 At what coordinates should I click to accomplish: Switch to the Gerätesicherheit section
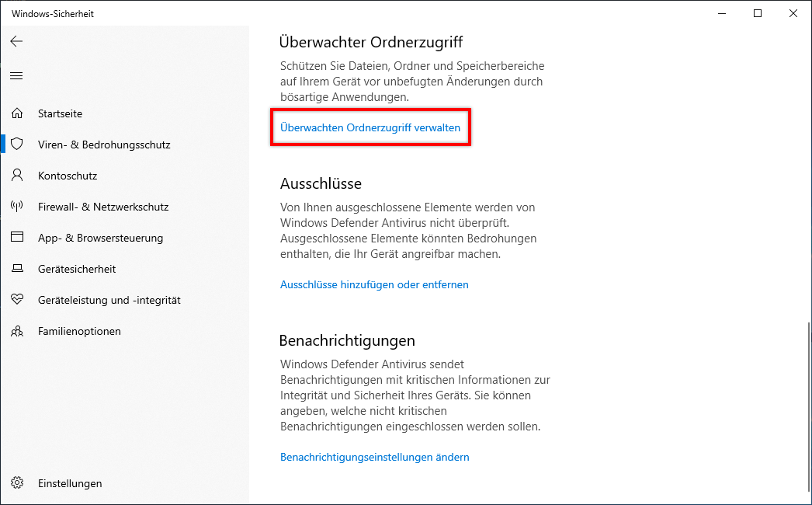78,269
